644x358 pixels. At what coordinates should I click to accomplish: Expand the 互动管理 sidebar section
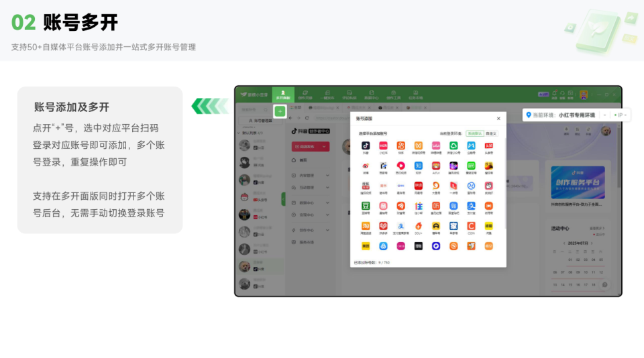[311, 188]
